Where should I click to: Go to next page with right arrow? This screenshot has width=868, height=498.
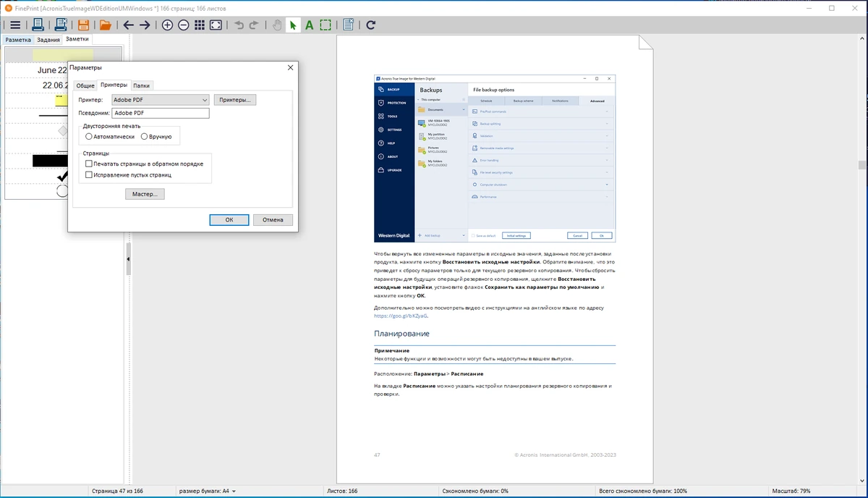[x=145, y=25]
